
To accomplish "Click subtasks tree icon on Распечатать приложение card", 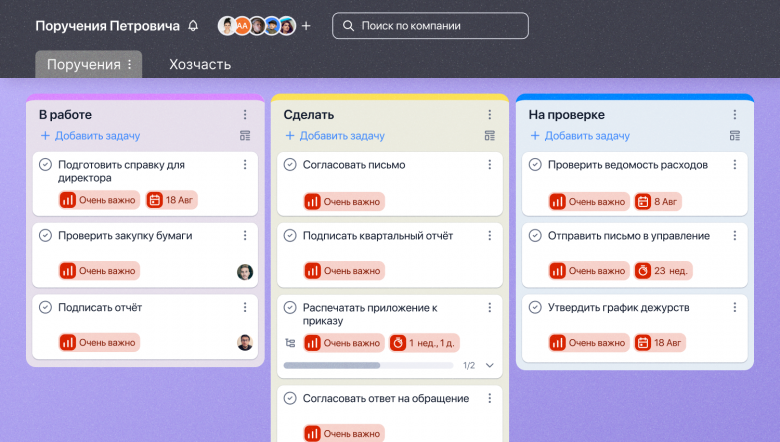I will (x=290, y=343).
